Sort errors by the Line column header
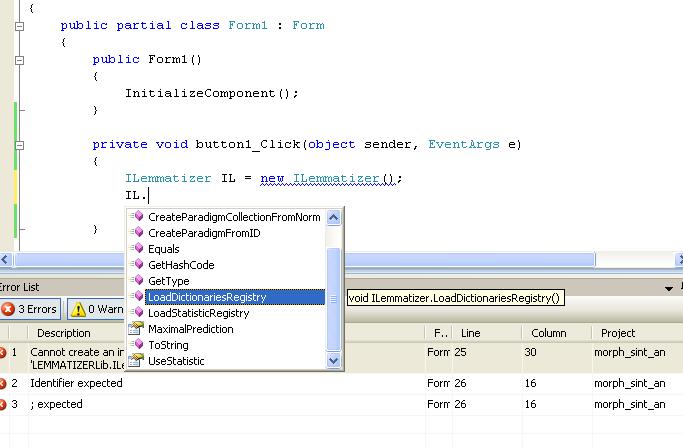Screen dimensions: 683x448 tap(471, 333)
